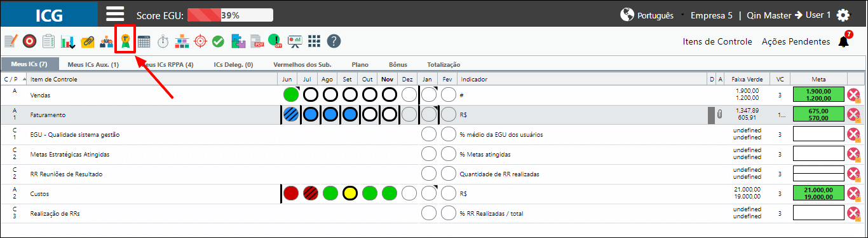Click the puzzle pieces icon

[x=238, y=41]
